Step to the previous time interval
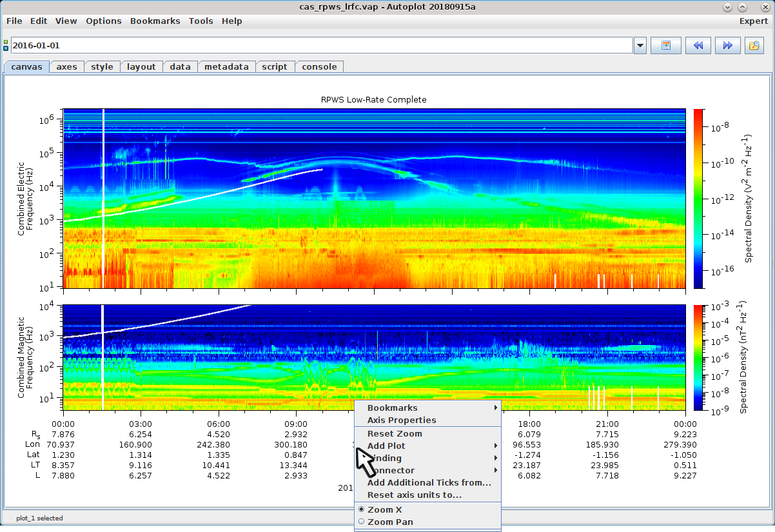This screenshot has width=775, height=532. tap(697, 46)
